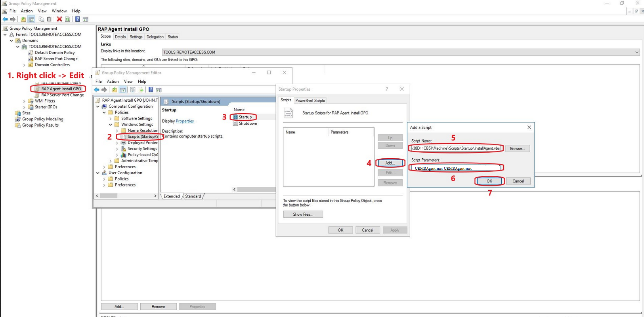Click Export List icon in Editor toolbar

[x=140, y=90]
